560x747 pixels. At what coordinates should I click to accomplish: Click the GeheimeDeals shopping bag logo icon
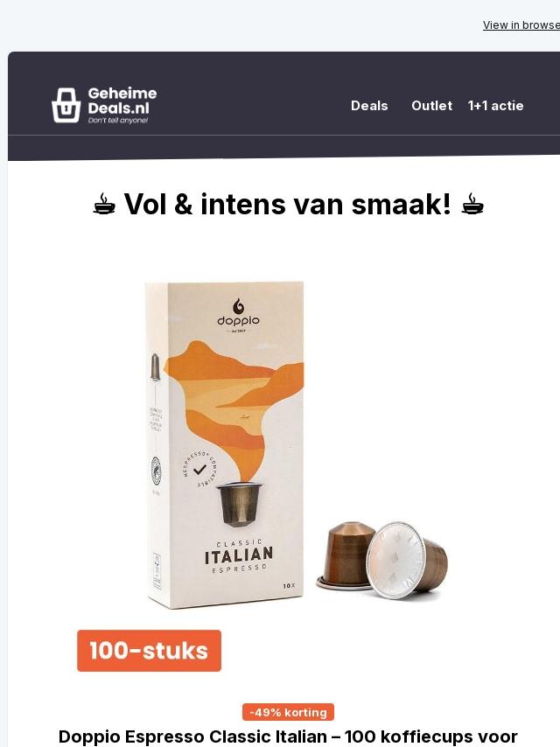point(66,105)
